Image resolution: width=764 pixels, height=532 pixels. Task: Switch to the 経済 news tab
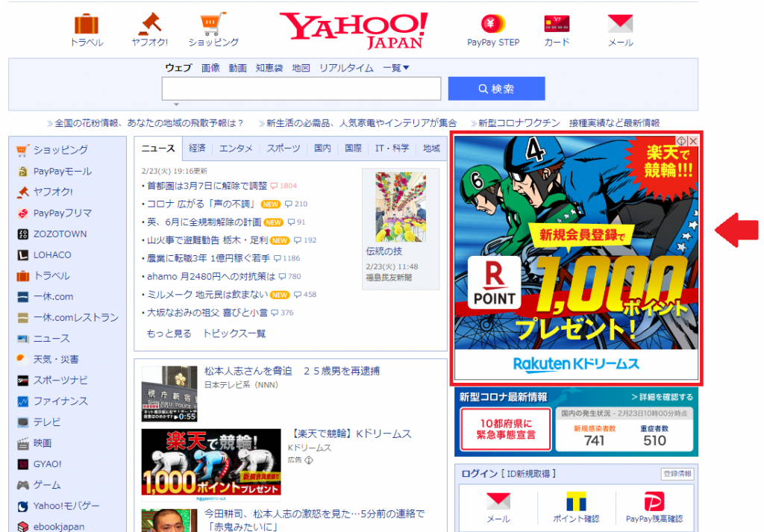coord(197,148)
